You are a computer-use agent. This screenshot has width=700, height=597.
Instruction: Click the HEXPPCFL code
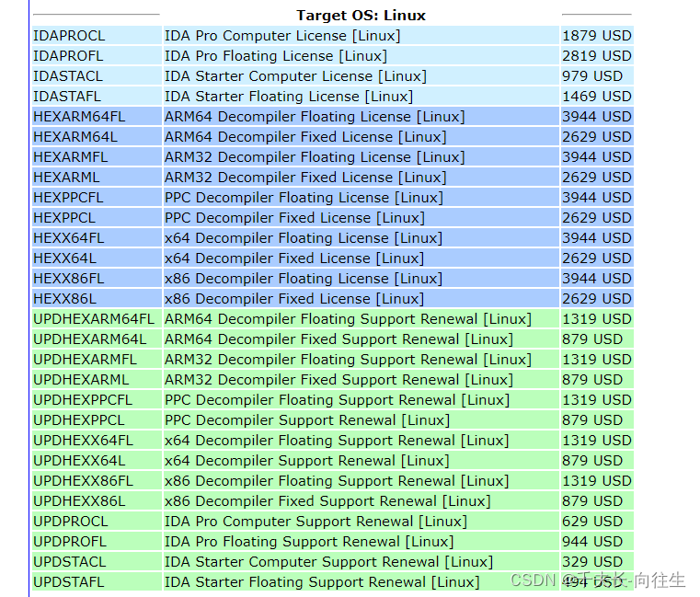pyautogui.click(x=68, y=198)
